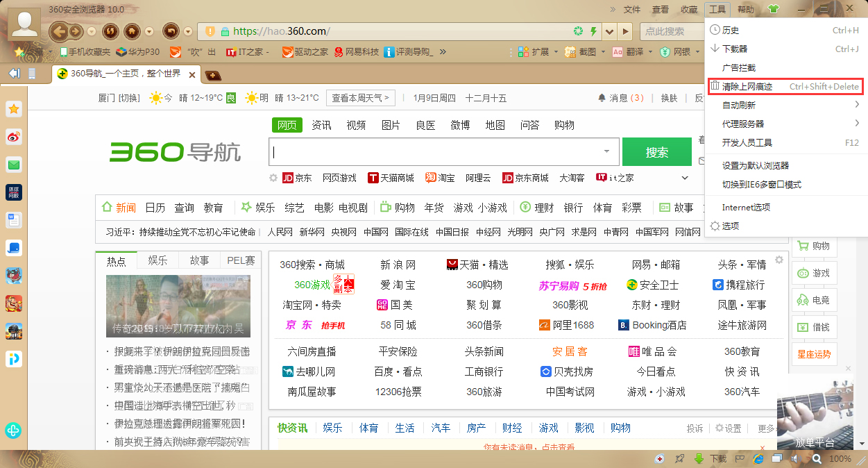Click the home icon in the toolbar

coord(131,32)
